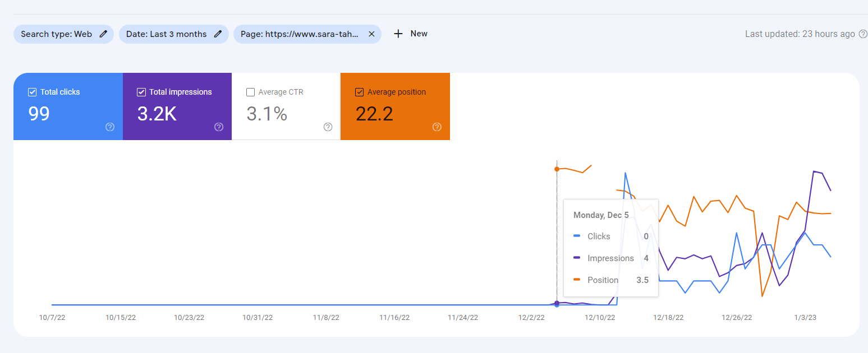This screenshot has height=353, width=868.
Task: Click the 10/7/22 axis date label
Action: click(x=52, y=317)
